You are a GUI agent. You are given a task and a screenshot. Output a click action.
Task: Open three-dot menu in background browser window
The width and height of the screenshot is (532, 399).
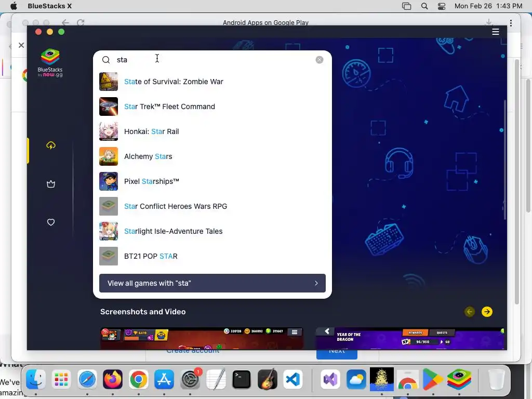pos(511,23)
